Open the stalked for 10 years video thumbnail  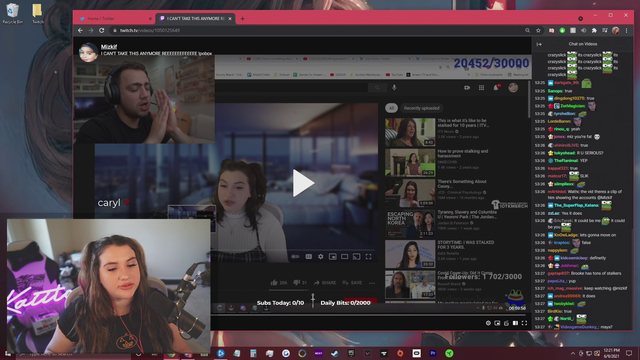410,132
